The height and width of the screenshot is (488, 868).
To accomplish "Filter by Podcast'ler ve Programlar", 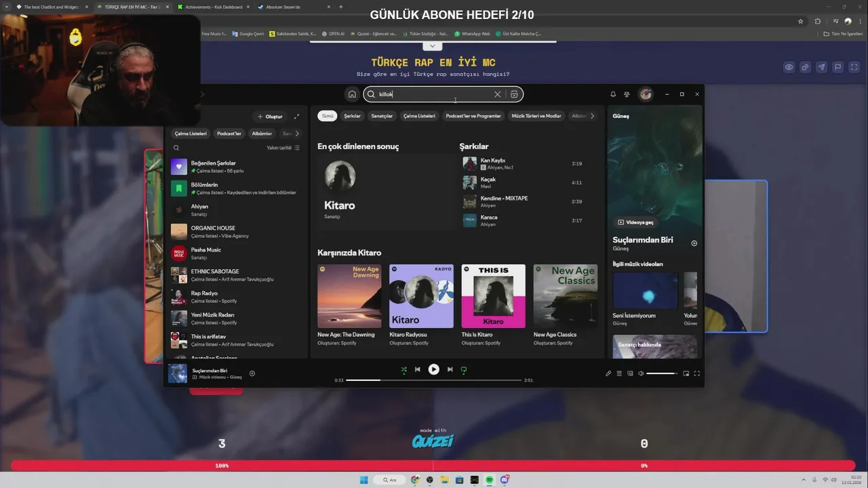I will pos(473,116).
